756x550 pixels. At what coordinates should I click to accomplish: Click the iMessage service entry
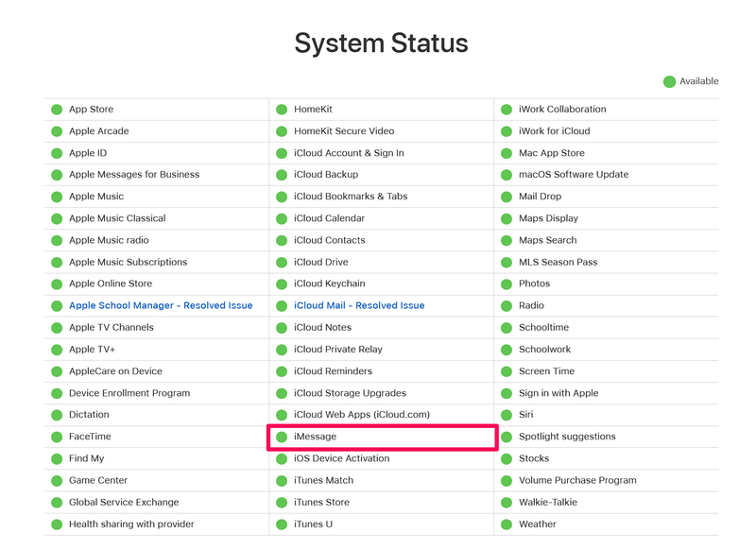(x=316, y=437)
